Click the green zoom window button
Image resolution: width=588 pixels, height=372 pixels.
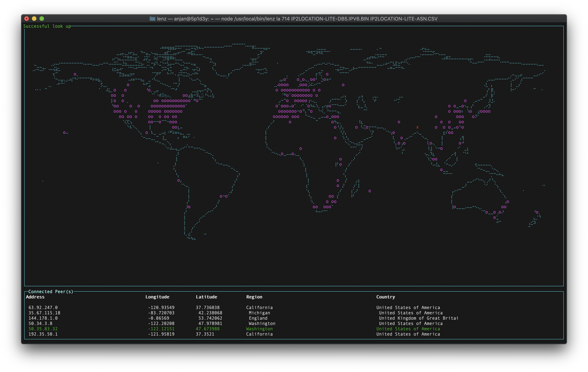tap(42, 19)
